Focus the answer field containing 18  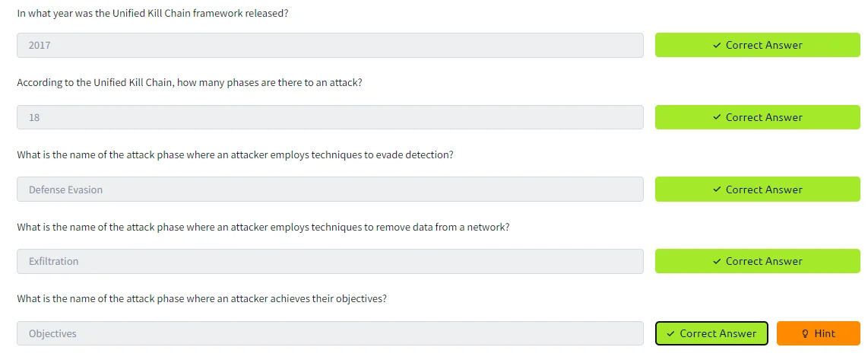pyautogui.click(x=330, y=117)
